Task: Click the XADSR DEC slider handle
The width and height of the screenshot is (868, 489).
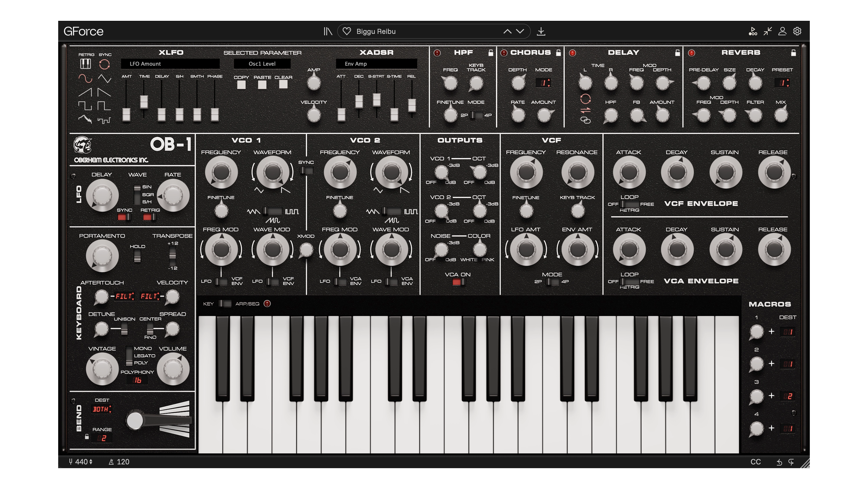Action: (x=359, y=101)
